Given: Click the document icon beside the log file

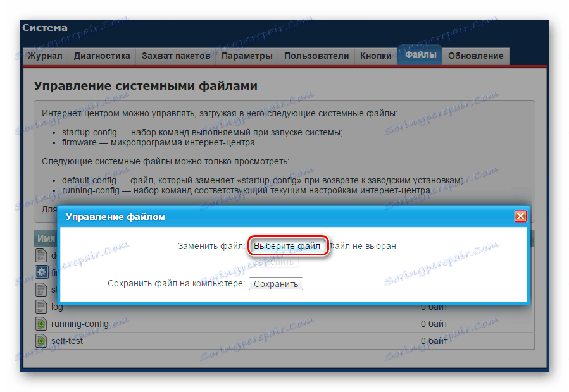Looking at the screenshot, I should pyautogui.click(x=41, y=306).
